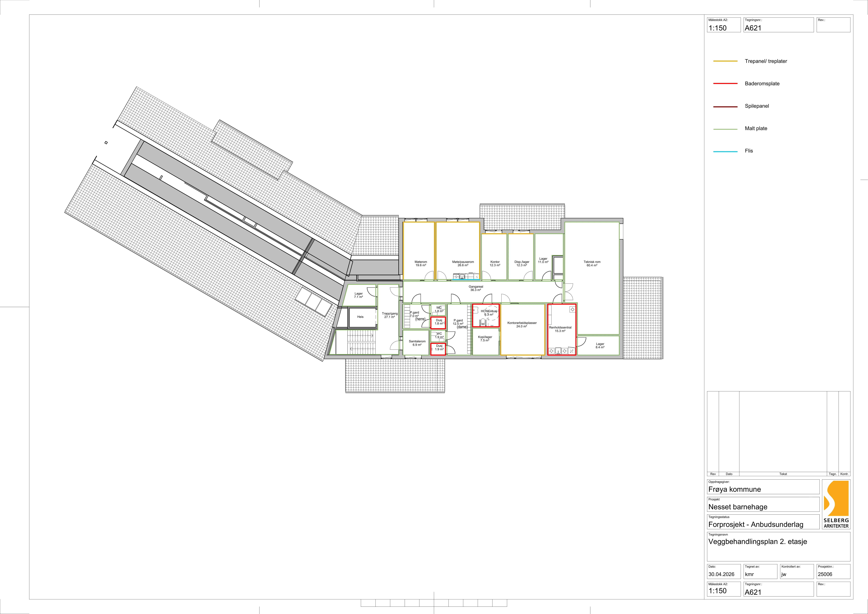This screenshot has width=868, height=614.
Task: Click the 'Tekst' revision table column header
Action: click(783, 474)
